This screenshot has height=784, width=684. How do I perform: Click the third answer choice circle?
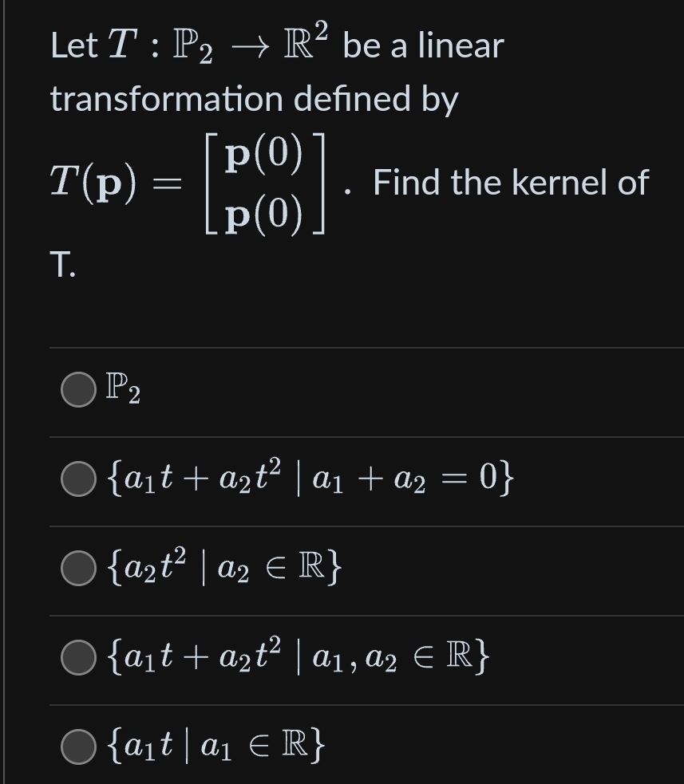(x=77, y=568)
